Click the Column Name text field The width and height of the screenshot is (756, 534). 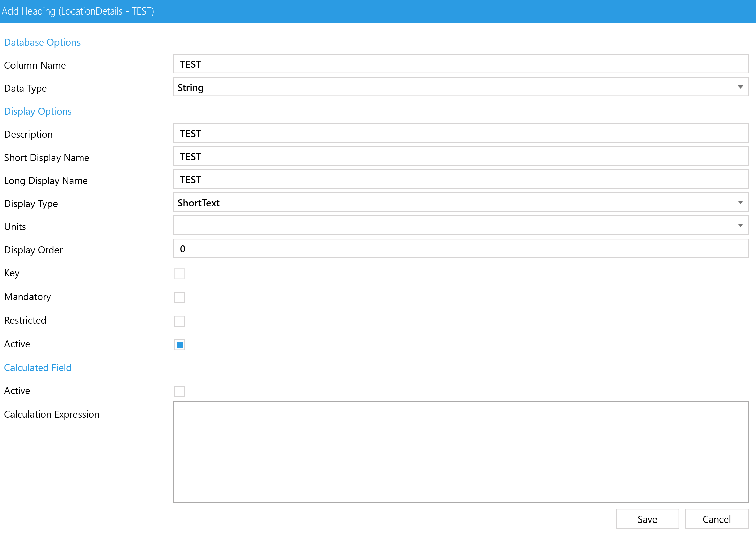tap(460, 64)
